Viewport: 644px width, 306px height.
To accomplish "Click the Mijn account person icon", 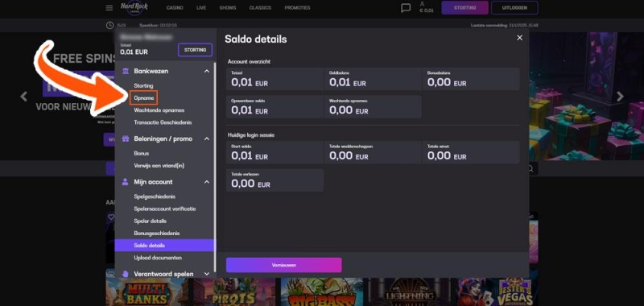I will [126, 182].
